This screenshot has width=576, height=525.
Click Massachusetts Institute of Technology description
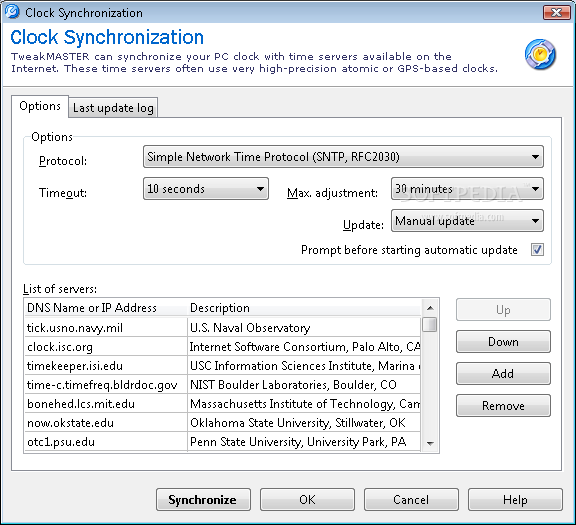pyautogui.click(x=304, y=404)
